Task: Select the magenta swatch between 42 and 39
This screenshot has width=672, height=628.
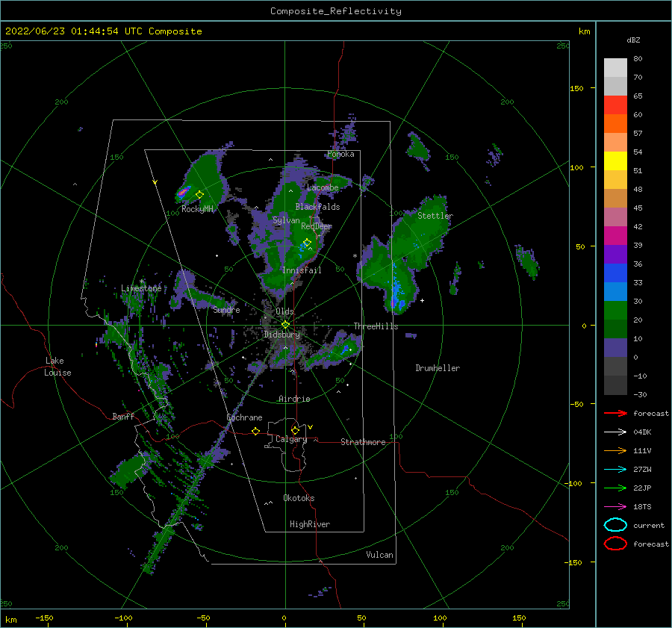Action: 615,236
